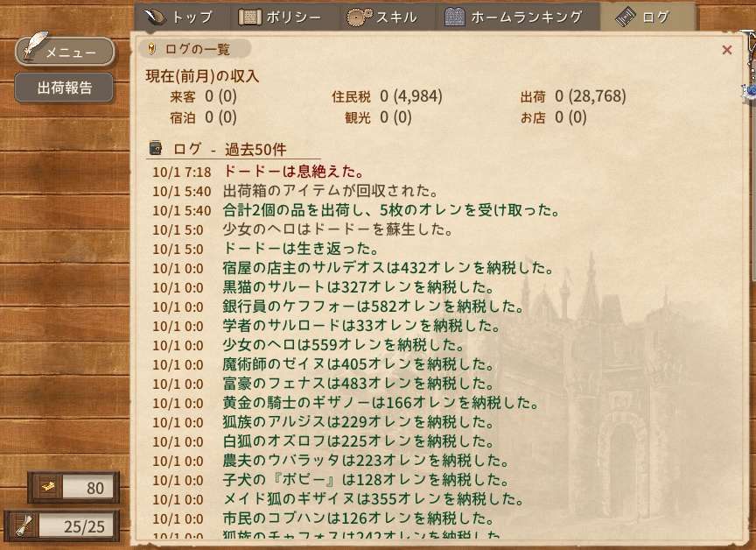756x550 pixels.
Task: Click the 宿泊 income value
Action: 220,116
